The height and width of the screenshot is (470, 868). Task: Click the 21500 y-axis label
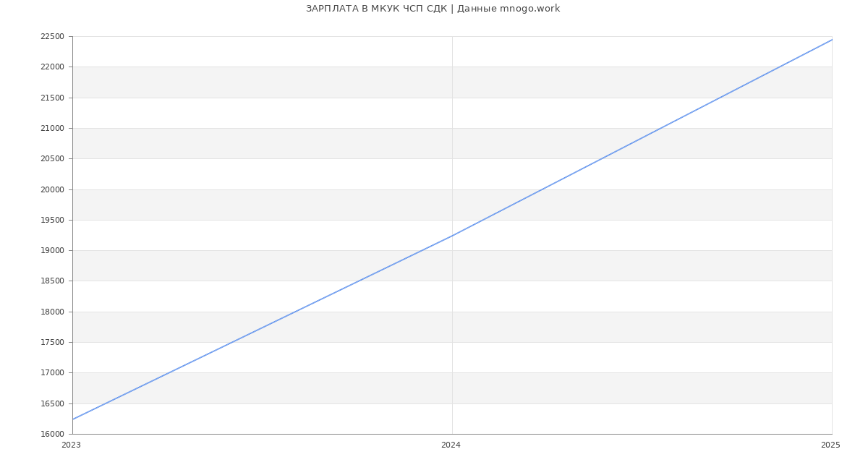pos(52,98)
